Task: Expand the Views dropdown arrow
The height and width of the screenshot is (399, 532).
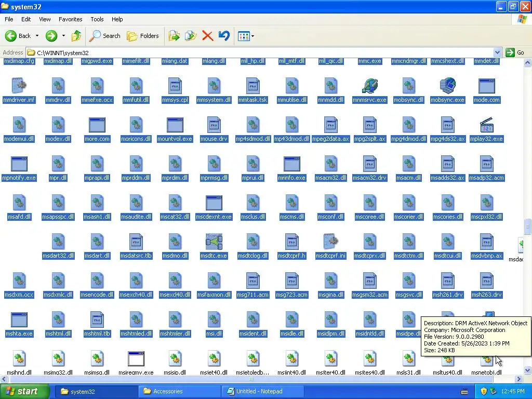Action: point(253,36)
